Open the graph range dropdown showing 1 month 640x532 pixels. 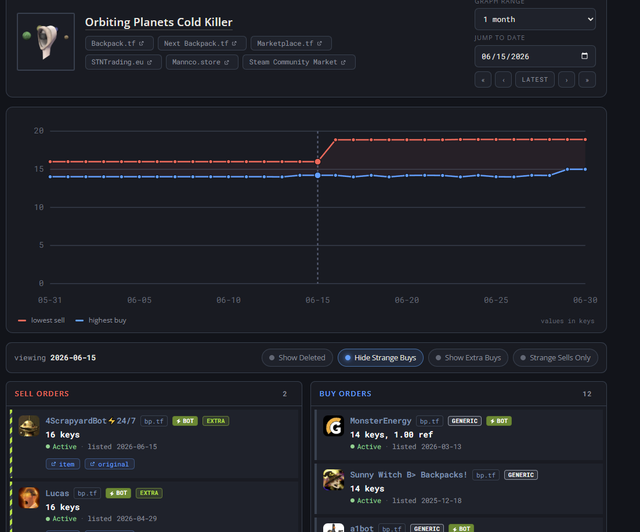[535, 19]
